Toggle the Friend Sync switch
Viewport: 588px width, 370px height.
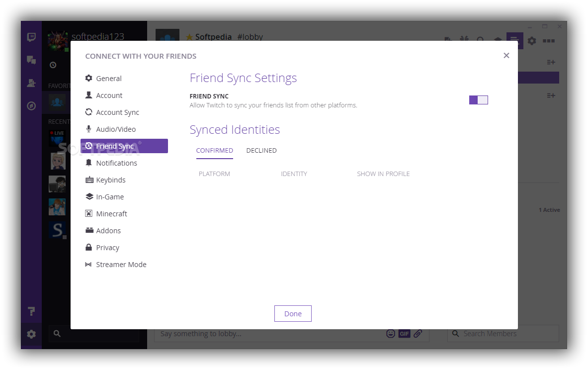(478, 100)
